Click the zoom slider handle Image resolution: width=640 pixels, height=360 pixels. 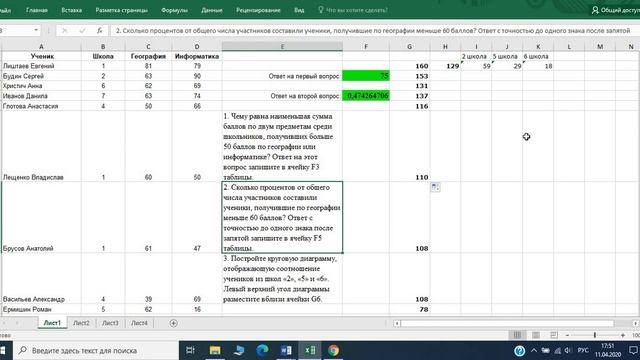(x=595, y=335)
